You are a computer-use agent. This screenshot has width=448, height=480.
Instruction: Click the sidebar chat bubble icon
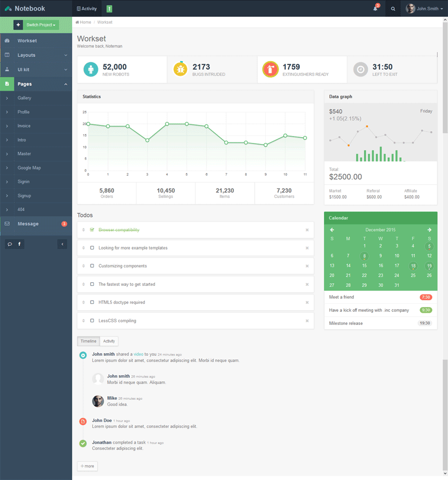(x=9, y=244)
